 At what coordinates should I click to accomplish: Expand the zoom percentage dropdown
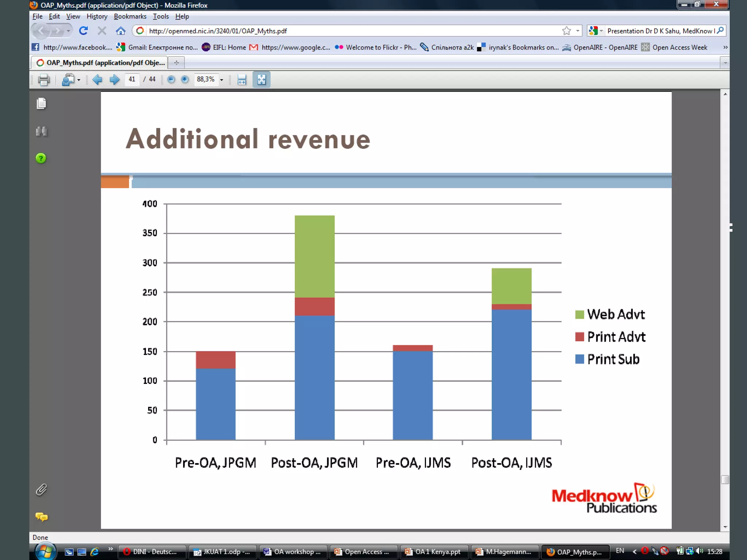pos(221,80)
